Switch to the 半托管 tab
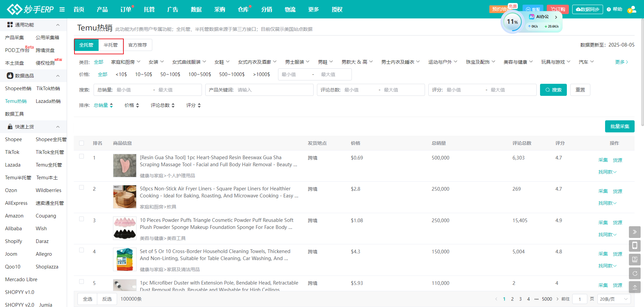The image size is (644, 307). coord(111,45)
